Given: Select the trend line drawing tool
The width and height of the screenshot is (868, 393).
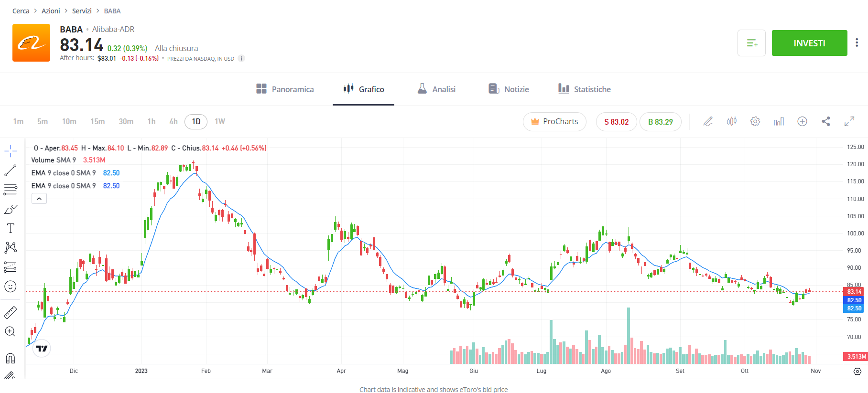Looking at the screenshot, I should pyautogui.click(x=11, y=170).
